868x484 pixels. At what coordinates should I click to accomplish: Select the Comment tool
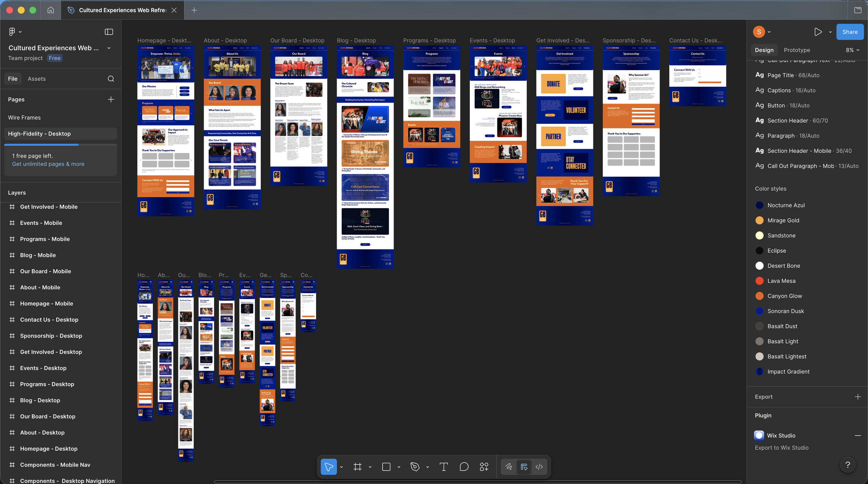pyautogui.click(x=464, y=467)
